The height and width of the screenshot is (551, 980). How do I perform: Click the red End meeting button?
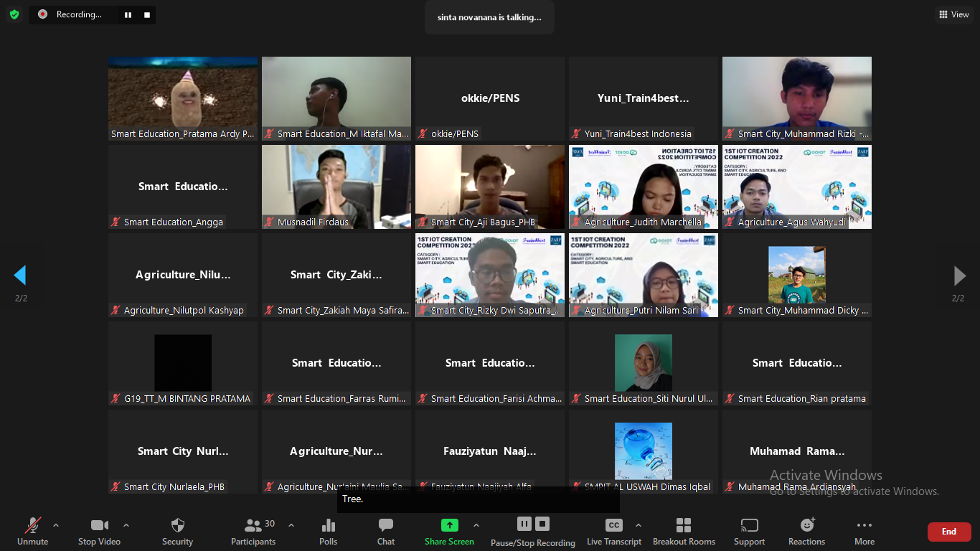949,532
